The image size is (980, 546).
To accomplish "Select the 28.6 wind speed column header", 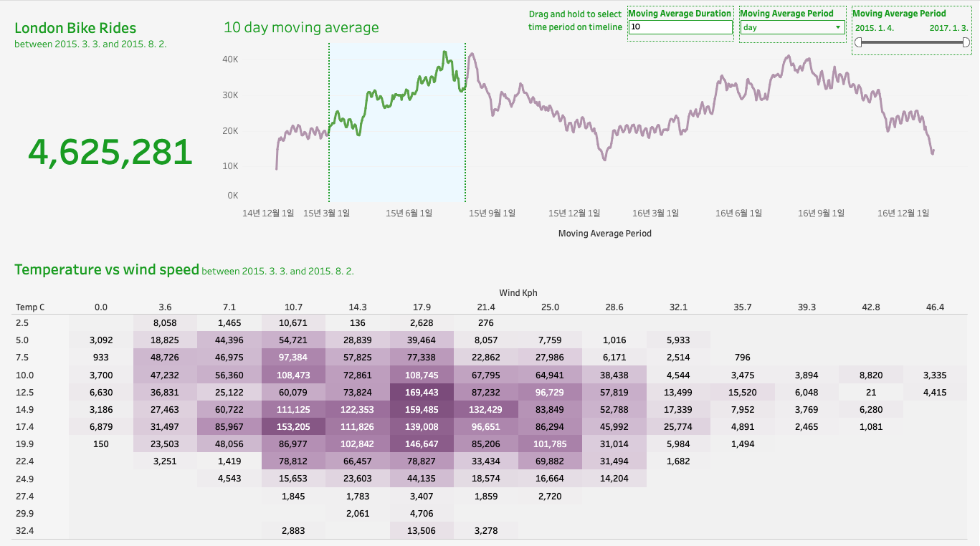I will [x=614, y=307].
